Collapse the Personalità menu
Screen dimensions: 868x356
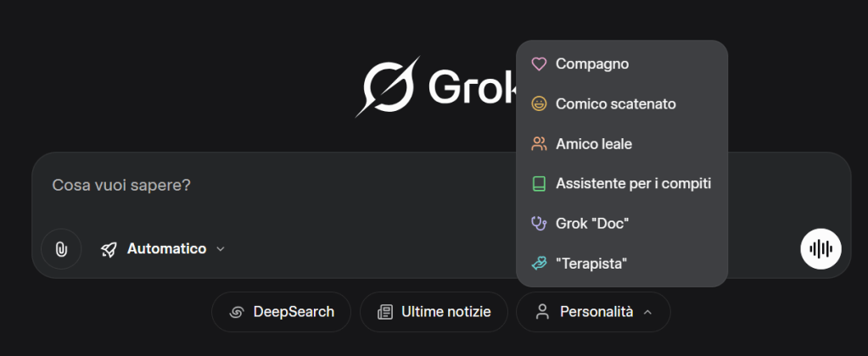coord(593,312)
